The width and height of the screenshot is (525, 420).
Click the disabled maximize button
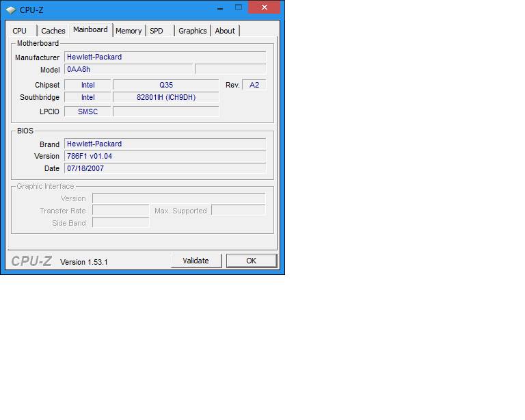[x=239, y=8]
